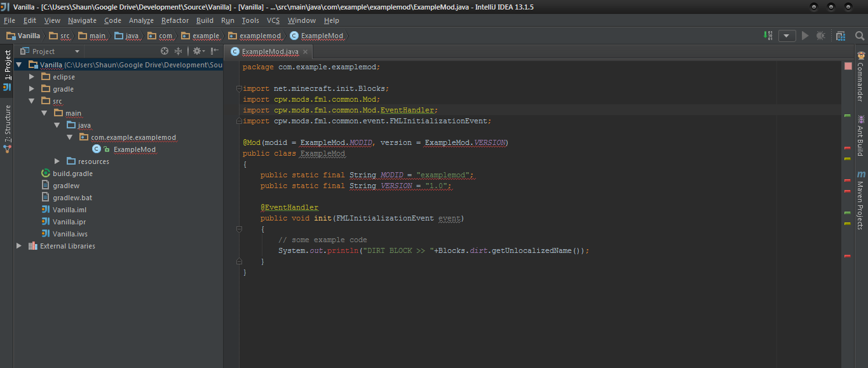Fold the init method at its brace
The image size is (868, 368).
tap(239, 229)
